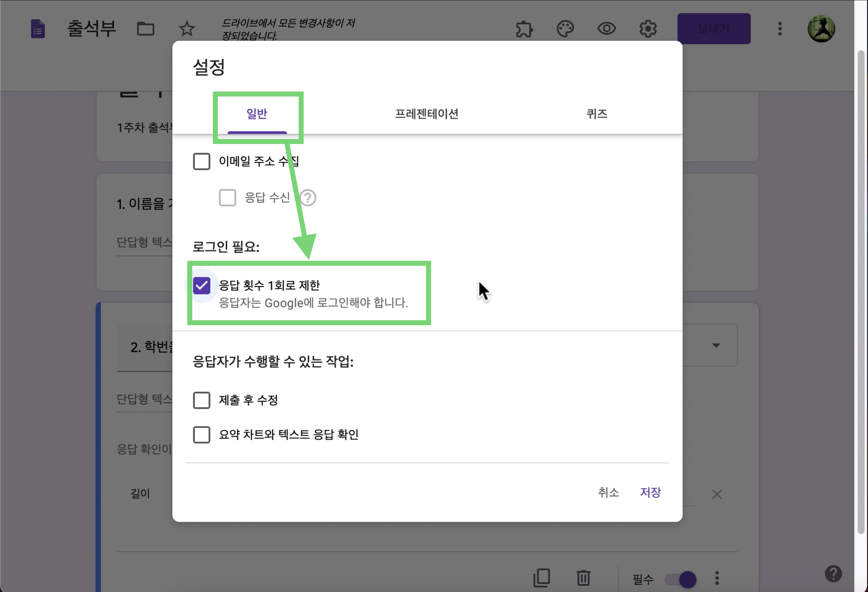Click the Google Forms home icon
868x592 pixels.
click(38, 29)
